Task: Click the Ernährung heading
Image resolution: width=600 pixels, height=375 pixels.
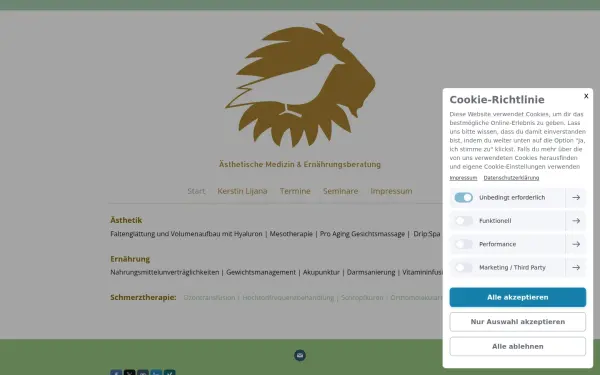Action: pos(130,259)
